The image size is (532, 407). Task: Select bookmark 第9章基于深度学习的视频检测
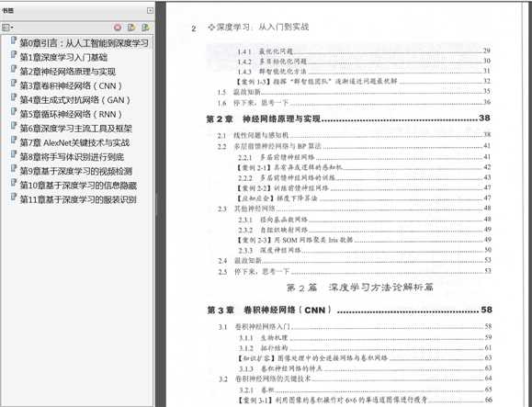pyautogui.click(x=76, y=171)
